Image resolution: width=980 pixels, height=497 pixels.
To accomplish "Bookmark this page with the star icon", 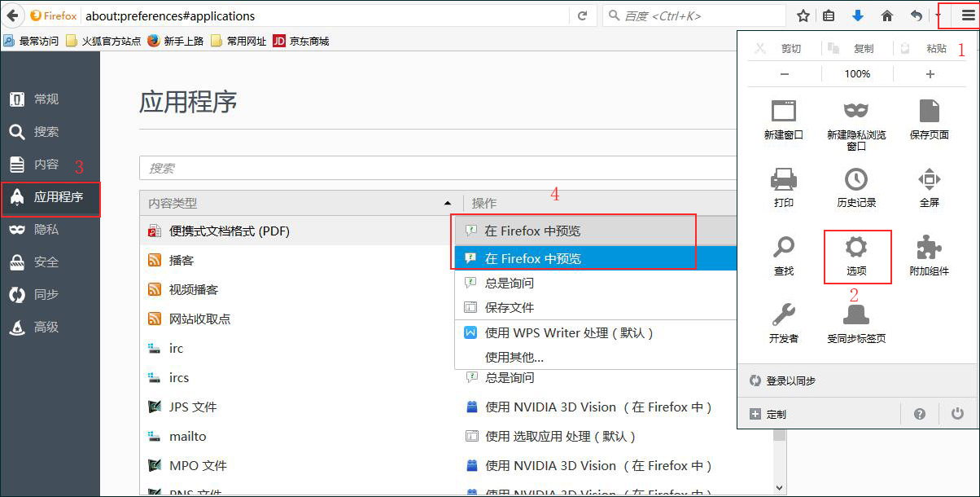I will pos(803,15).
